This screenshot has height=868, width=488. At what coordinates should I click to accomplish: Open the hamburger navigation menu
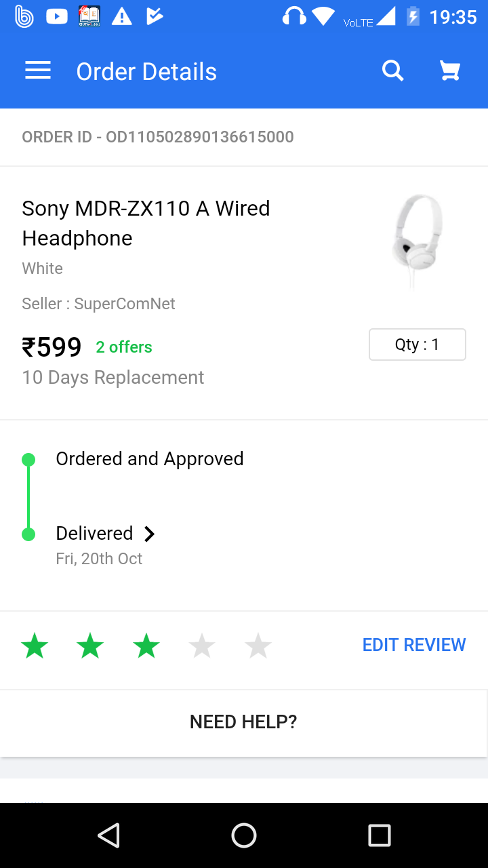pyautogui.click(x=38, y=71)
